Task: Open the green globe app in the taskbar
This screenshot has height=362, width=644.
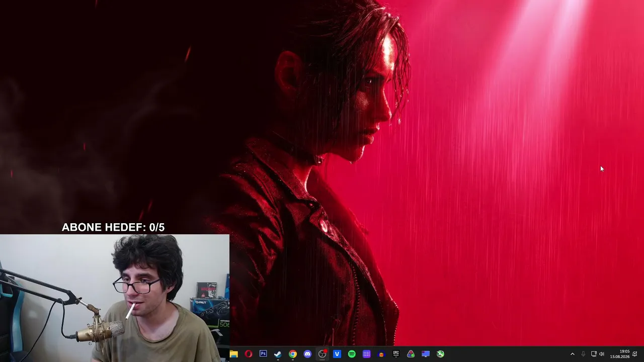Action: coord(440,354)
